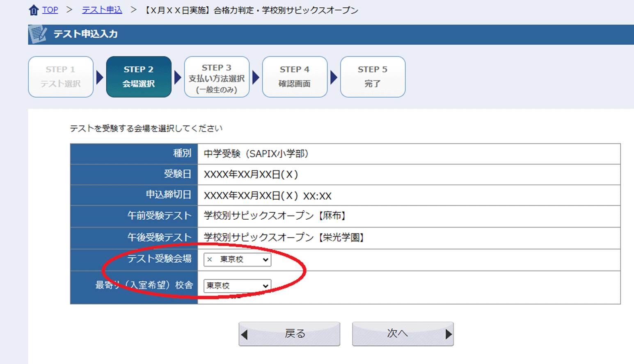Select the STEP 5 完了 step
The height and width of the screenshot is (364, 634).
point(373,77)
